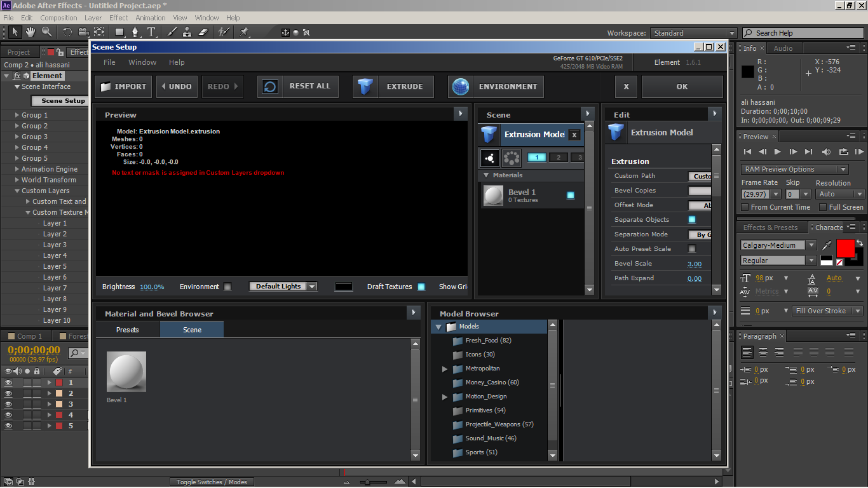Center paragraph text

763,352
